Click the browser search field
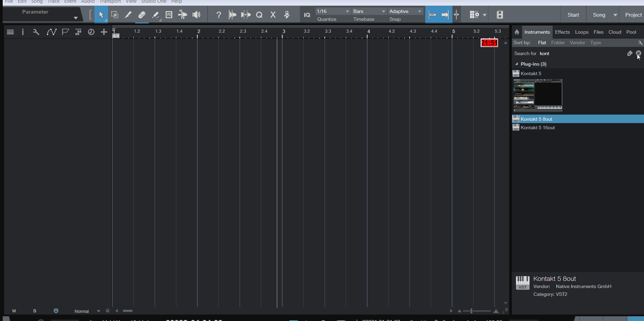The width and height of the screenshot is (644, 321). [x=582, y=53]
